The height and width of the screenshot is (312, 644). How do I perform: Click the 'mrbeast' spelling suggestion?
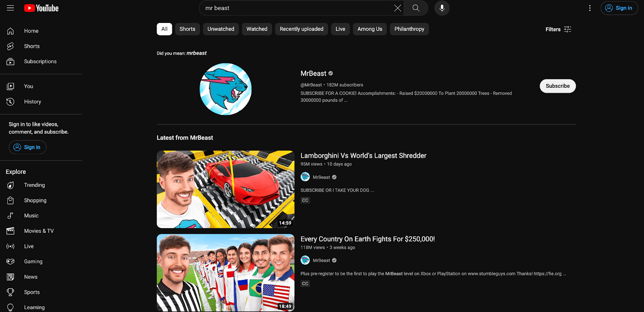click(x=196, y=53)
